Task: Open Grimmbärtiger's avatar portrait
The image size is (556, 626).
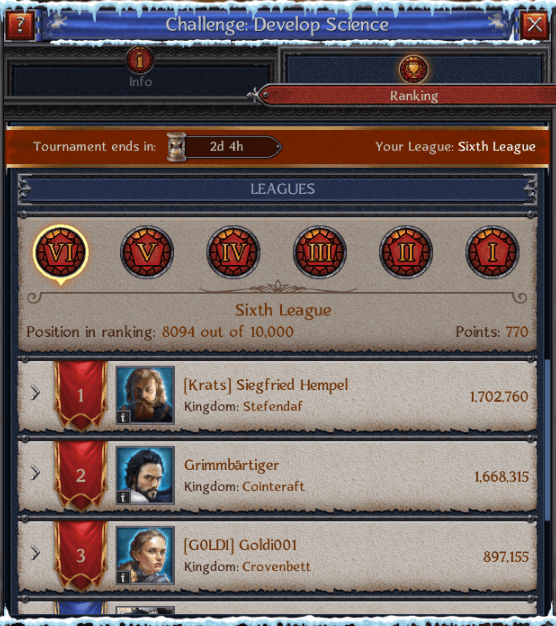Action: [145, 475]
